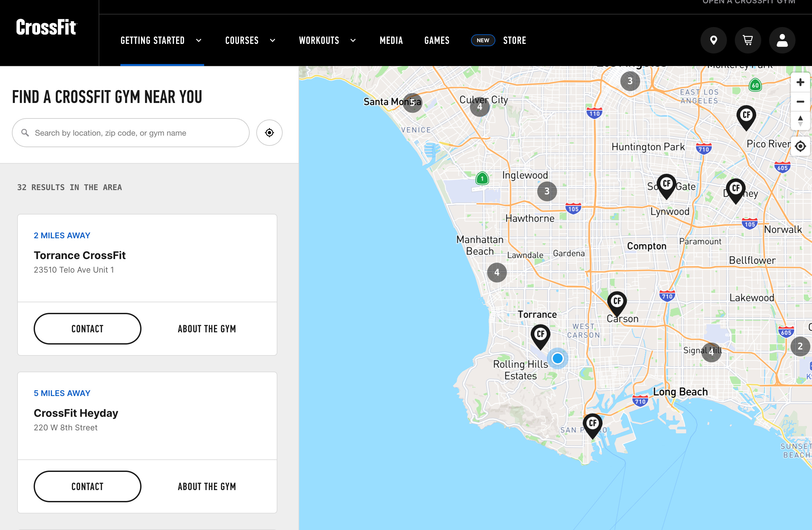The height and width of the screenshot is (530, 812).
Task: Open the Workouts menu
Action: 319,40
